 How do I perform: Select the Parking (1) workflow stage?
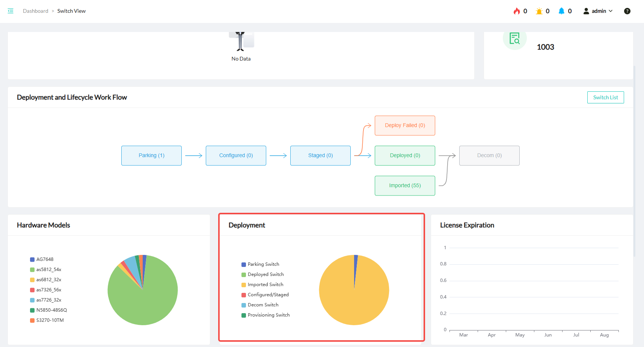(151, 156)
